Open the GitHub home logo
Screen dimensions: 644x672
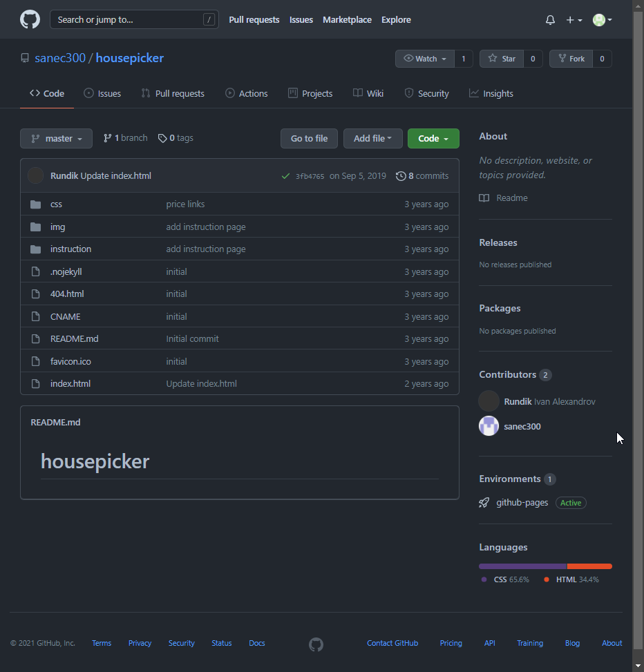coord(30,20)
